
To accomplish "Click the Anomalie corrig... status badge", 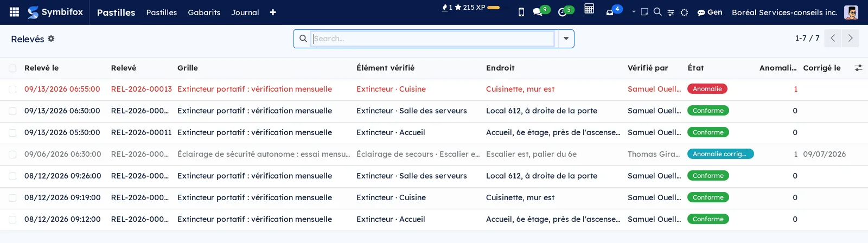I will pos(720,154).
